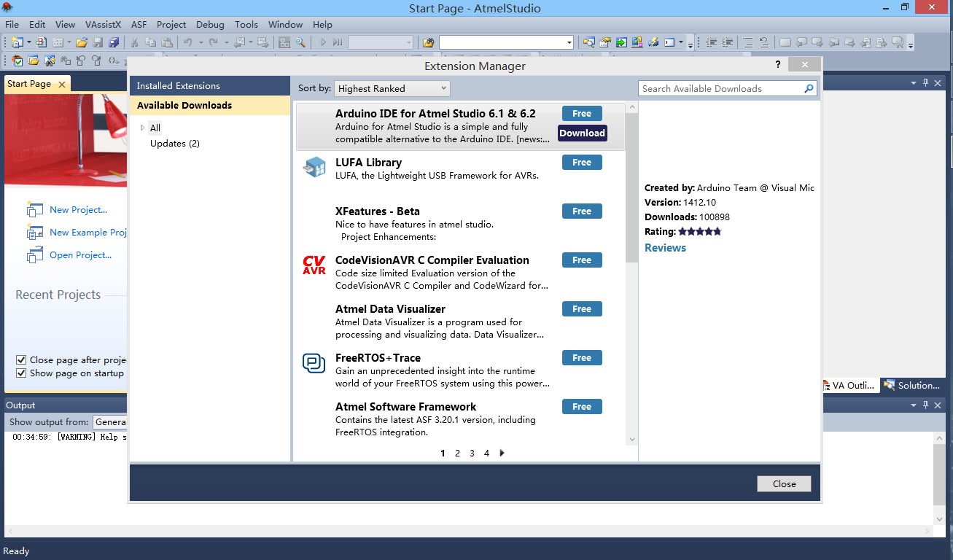Open the Tools menu
This screenshot has height=560, width=953.
coord(246,24)
